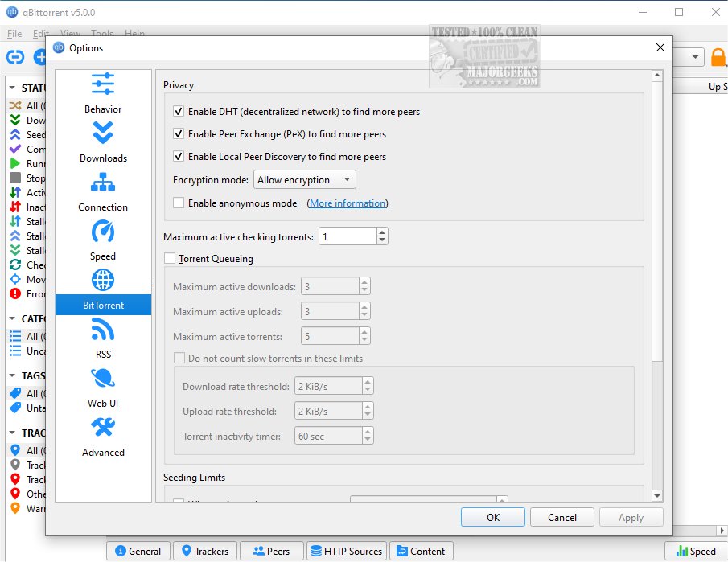Open the Downloads options page
The image size is (728, 562).
point(103,142)
